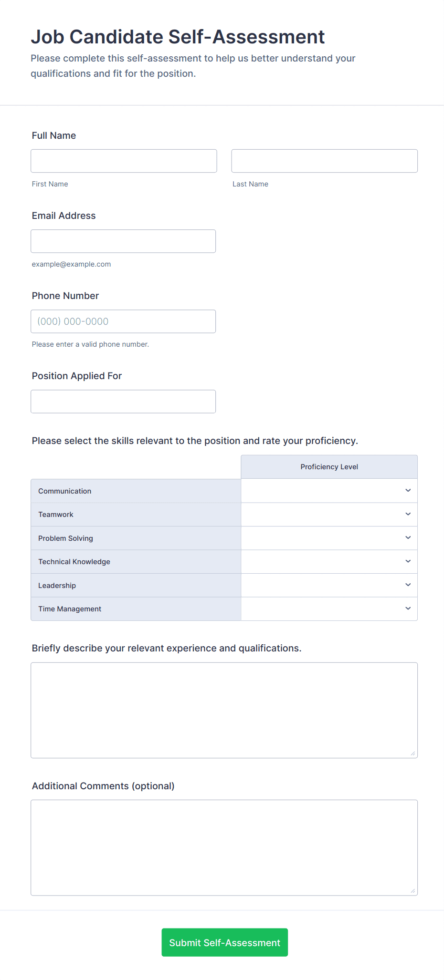This screenshot has height=980, width=444.
Task: Click the Leadership row chevron arrow
Action: 408,585
